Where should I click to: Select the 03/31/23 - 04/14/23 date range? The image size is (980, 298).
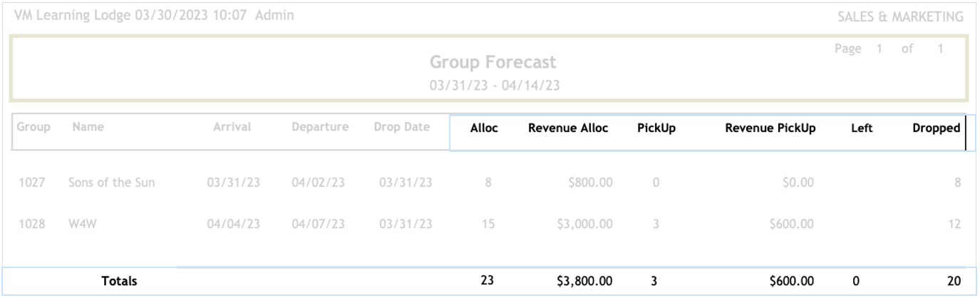488,84
